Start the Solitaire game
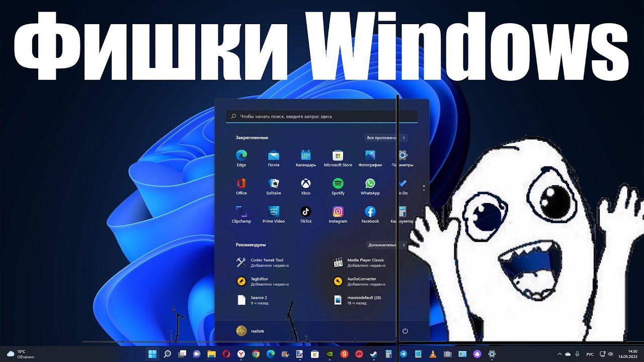644x362 pixels. [274, 186]
